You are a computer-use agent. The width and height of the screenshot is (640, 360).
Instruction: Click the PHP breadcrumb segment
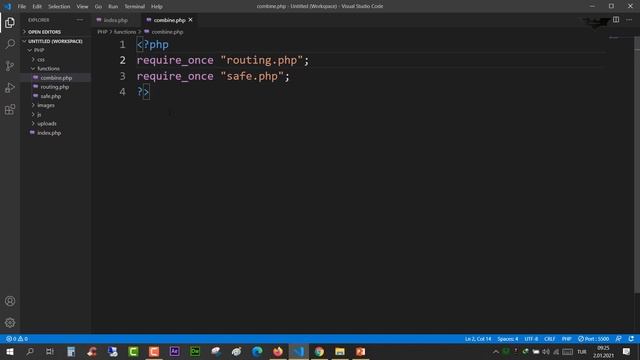(102, 31)
